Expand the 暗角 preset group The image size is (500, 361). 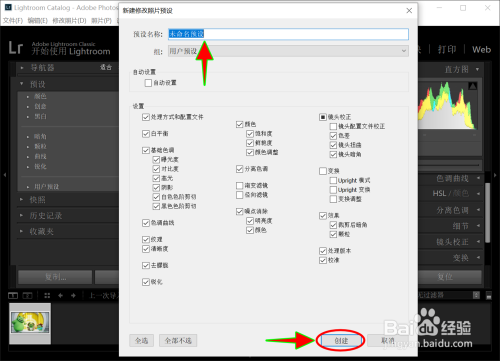(28, 137)
